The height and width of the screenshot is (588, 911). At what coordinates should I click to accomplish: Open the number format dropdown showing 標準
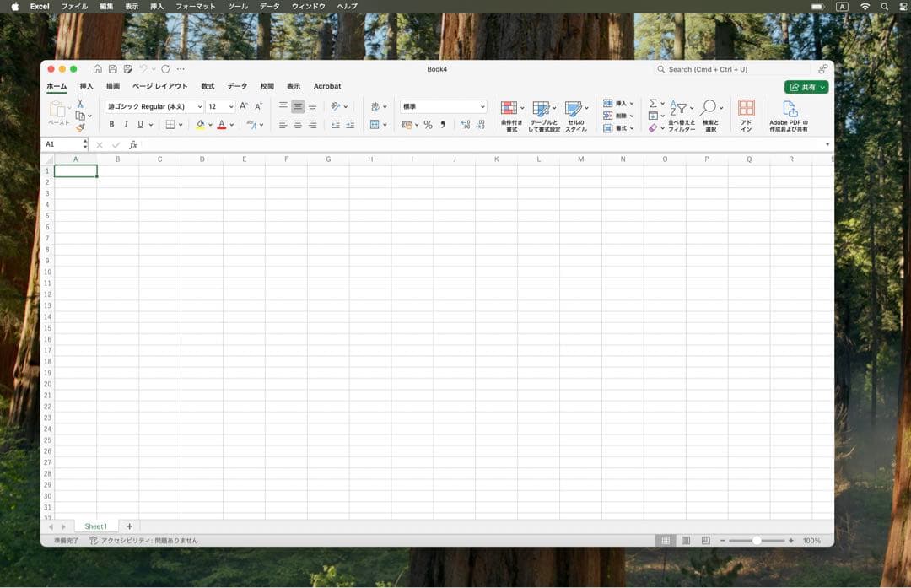click(482, 107)
